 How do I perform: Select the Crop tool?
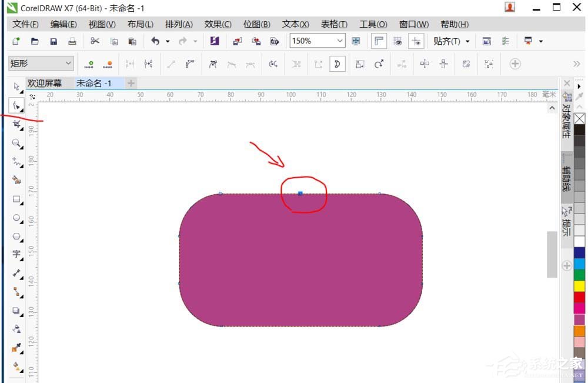pos(16,124)
